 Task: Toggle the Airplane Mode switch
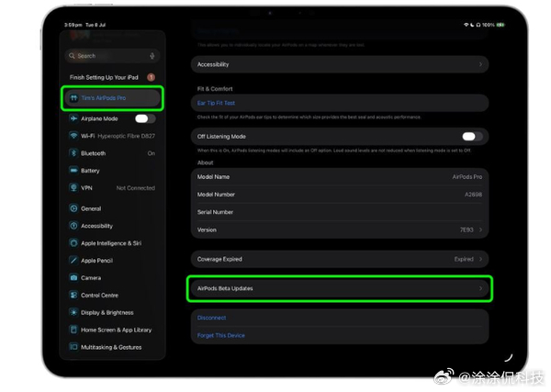click(x=145, y=118)
